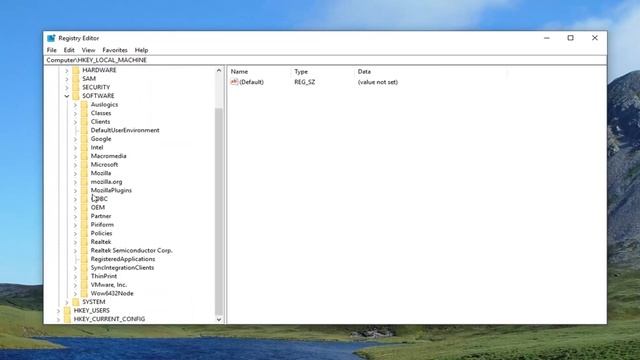
Task: Minimize the Registry Editor window
Action: click(547, 38)
